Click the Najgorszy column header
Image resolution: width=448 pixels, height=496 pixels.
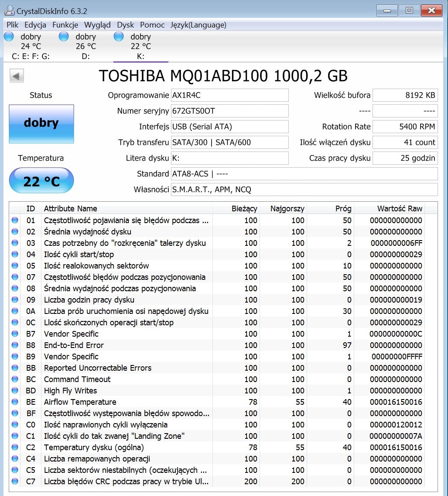pyautogui.click(x=283, y=208)
